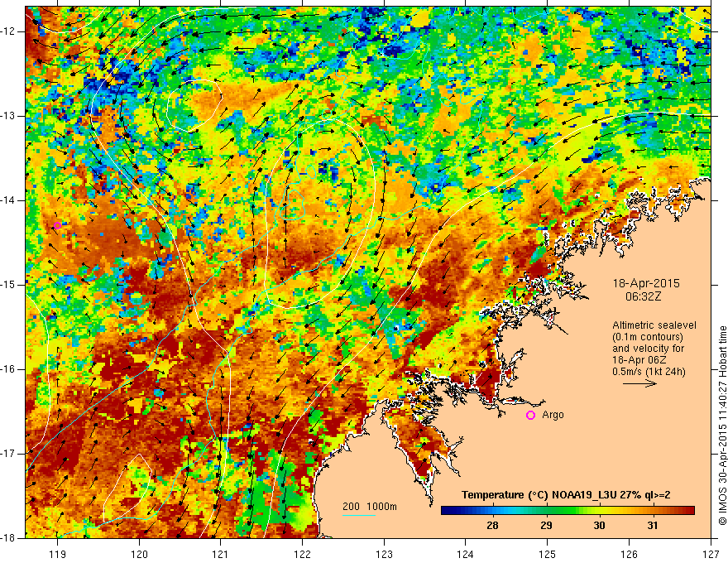The width and height of the screenshot is (728, 563).
Task: Click the '18-Apr 06Z' text line
Action: (x=638, y=360)
